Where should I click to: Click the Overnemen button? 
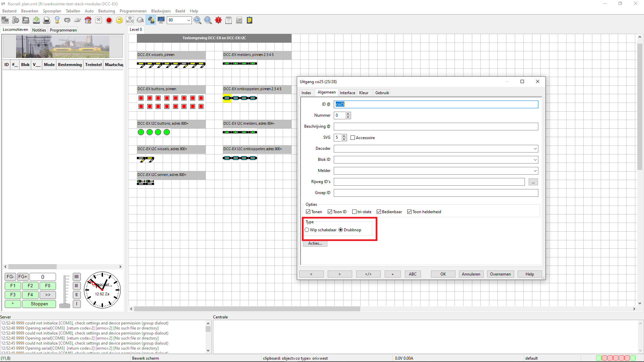click(x=500, y=274)
